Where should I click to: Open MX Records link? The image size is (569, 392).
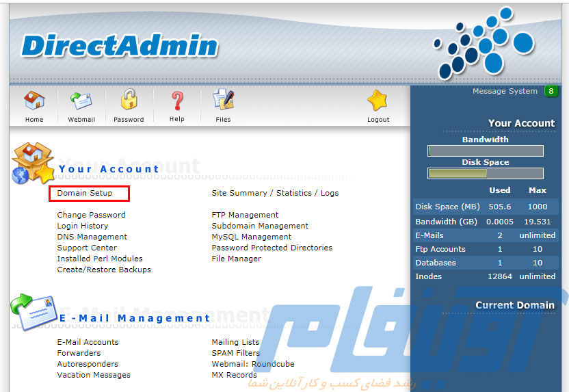click(x=234, y=375)
